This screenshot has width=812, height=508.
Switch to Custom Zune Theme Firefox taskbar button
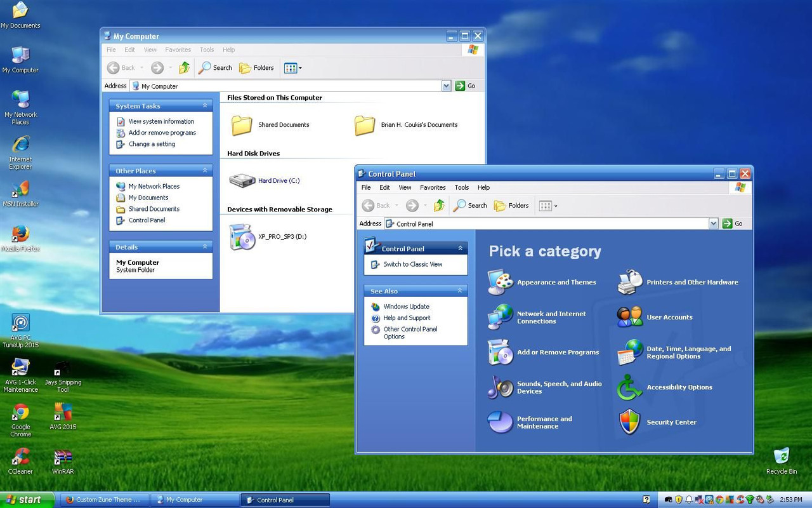(x=105, y=500)
